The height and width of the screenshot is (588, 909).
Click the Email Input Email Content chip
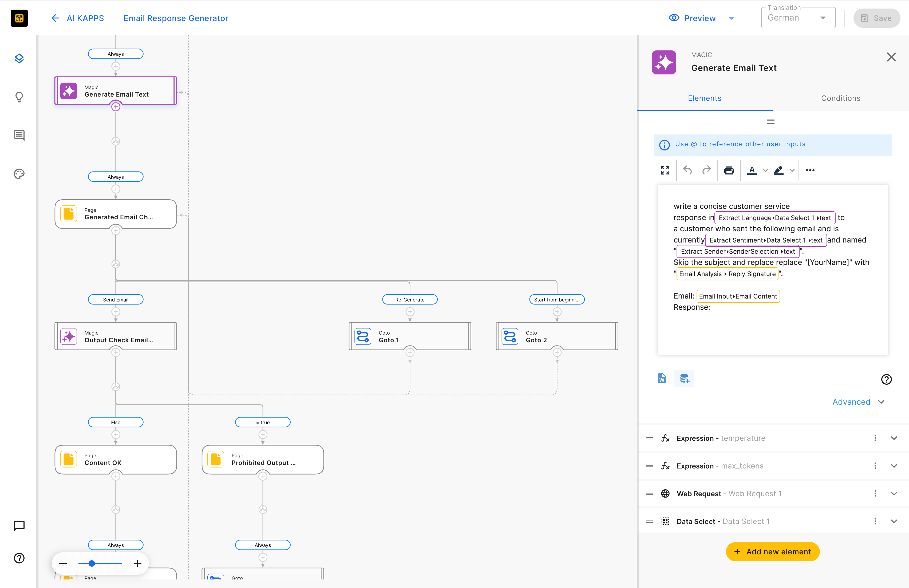coord(737,296)
